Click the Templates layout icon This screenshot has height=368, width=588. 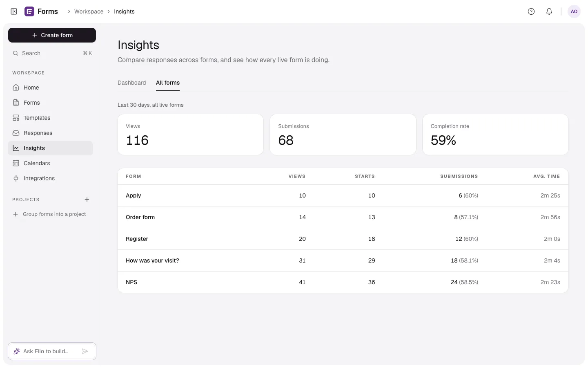(x=16, y=118)
